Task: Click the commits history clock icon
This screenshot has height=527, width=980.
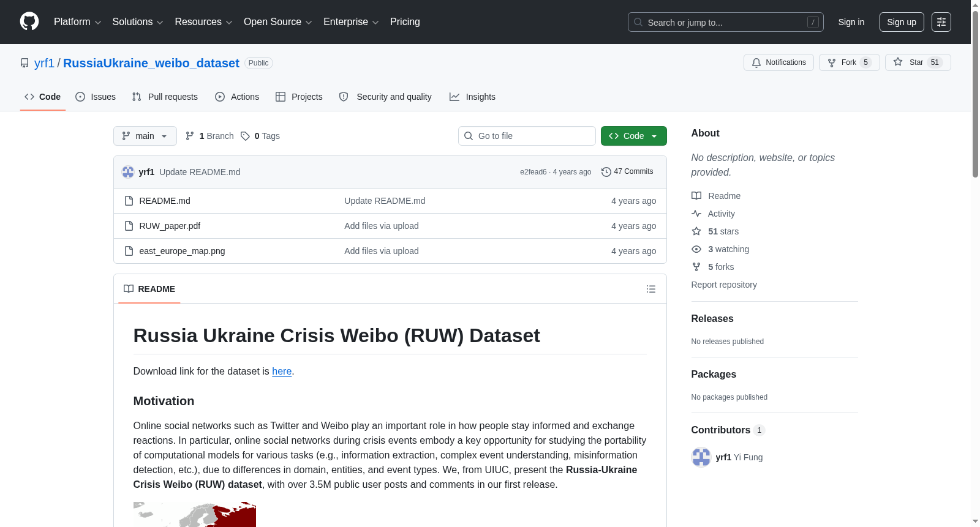Action: point(606,172)
